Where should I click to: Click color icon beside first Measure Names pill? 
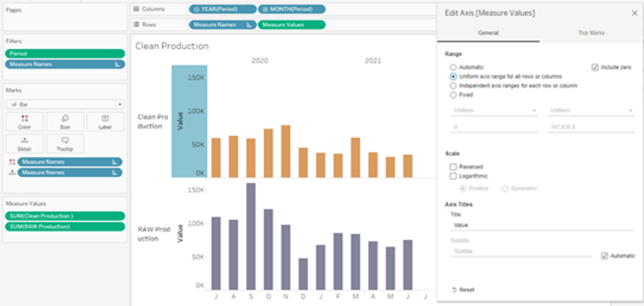[x=12, y=162]
